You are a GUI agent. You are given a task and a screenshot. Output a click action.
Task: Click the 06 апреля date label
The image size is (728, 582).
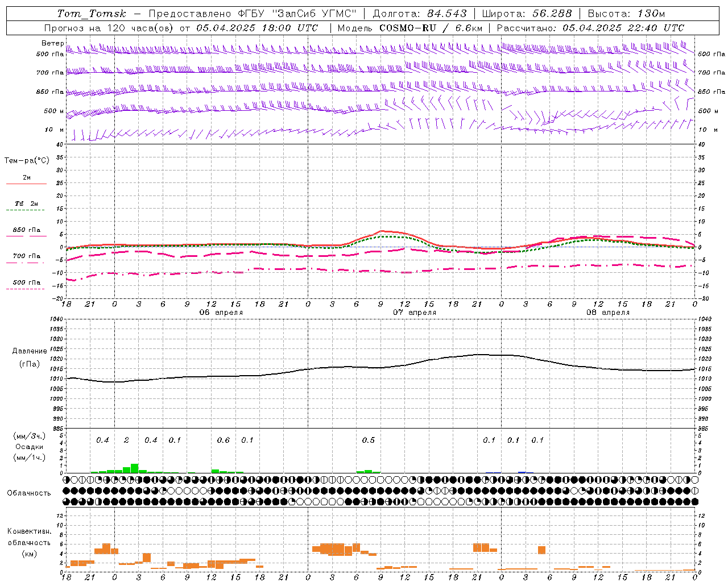[221, 313]
